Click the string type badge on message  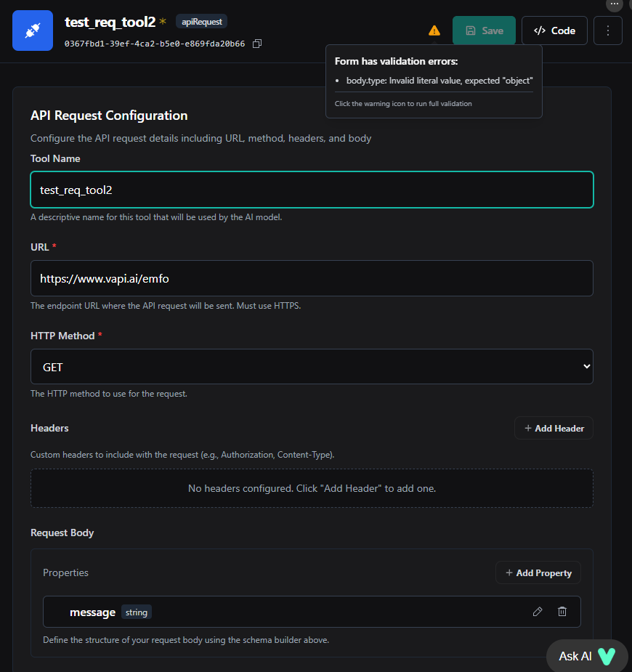(x=137, y=612)
